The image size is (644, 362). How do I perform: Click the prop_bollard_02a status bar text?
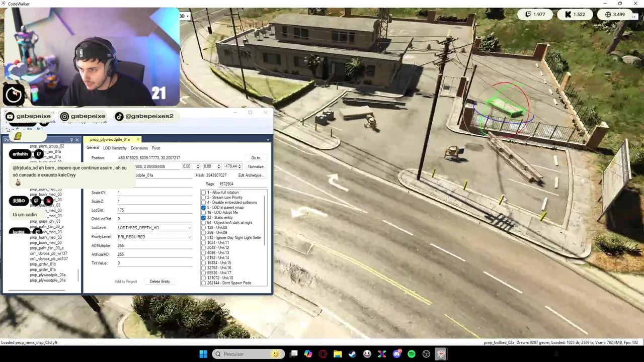click(499, 342)
